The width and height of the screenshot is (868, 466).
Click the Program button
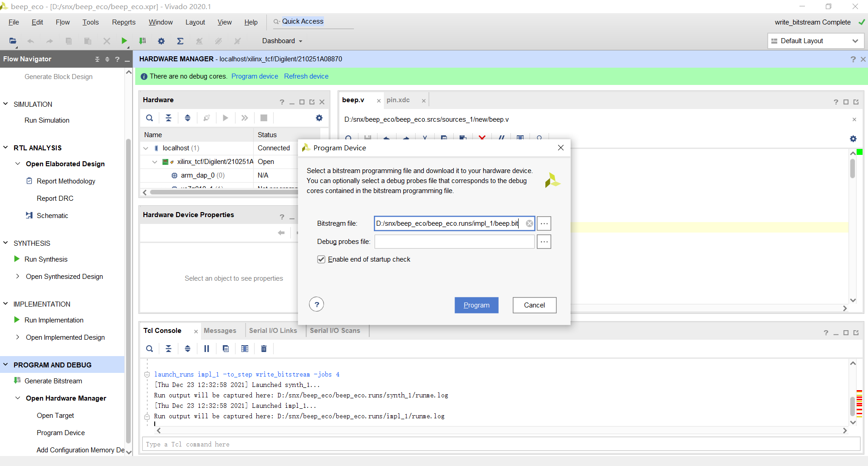(x=476, y=305)
